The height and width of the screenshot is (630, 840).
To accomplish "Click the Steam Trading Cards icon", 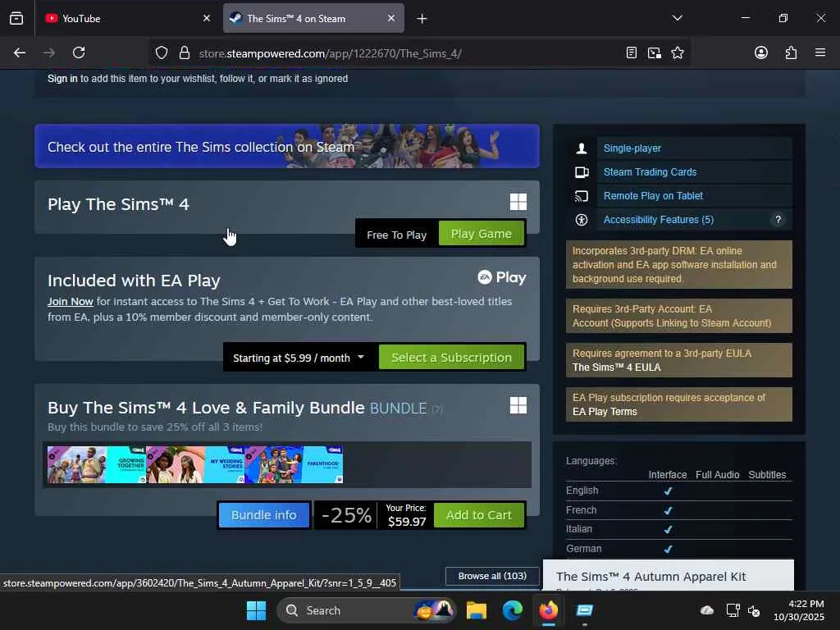I will (582, 172).
